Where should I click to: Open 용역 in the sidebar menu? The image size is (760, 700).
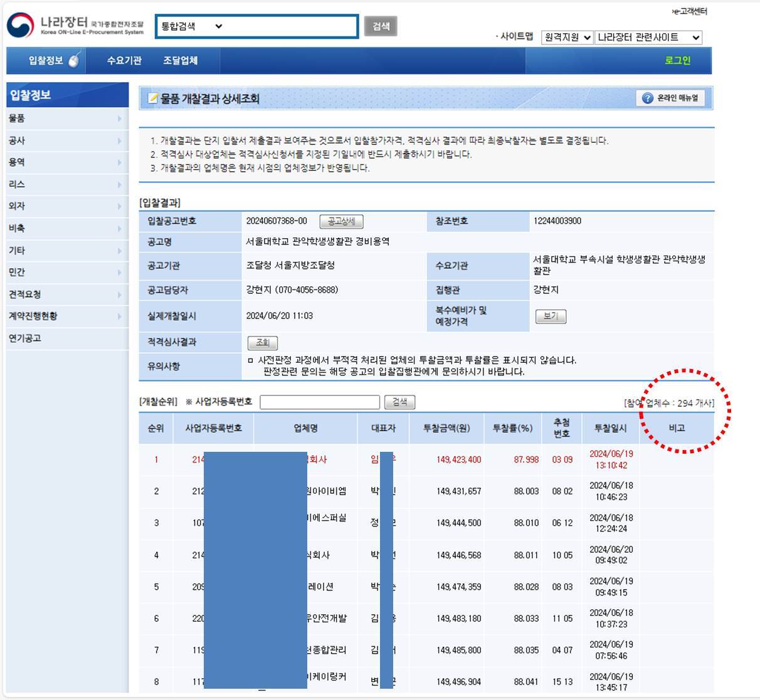pyautogui.click(x=17, y=162)
